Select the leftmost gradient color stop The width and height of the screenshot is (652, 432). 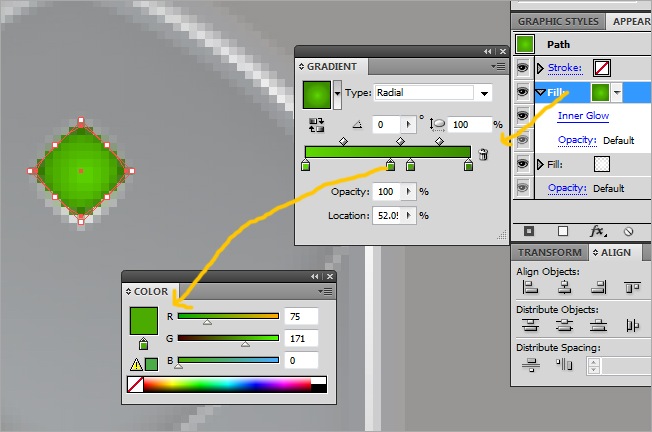click(305, 165)
